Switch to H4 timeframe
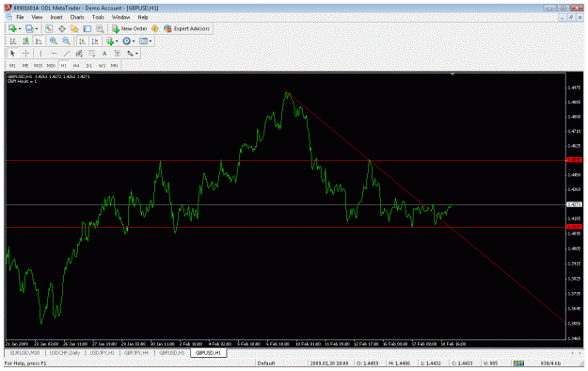Image resolution: width=588 pixels, height=371 pixels. tap(76, 66)
